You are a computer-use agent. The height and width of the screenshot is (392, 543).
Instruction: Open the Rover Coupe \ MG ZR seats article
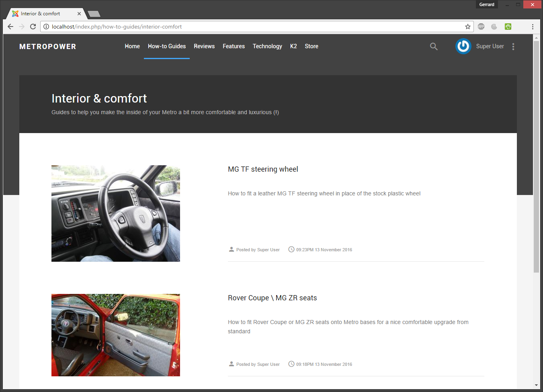click(x=273, y=298)
